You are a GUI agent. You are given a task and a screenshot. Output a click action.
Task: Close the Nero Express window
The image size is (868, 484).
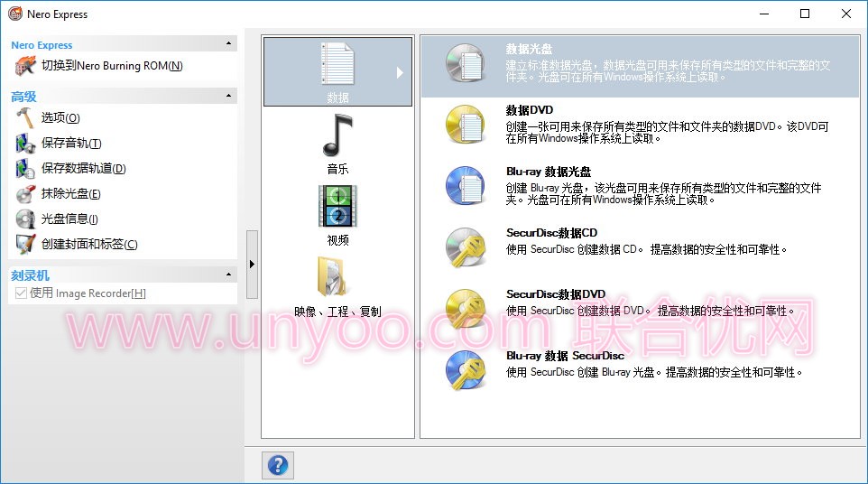point(845,14)
